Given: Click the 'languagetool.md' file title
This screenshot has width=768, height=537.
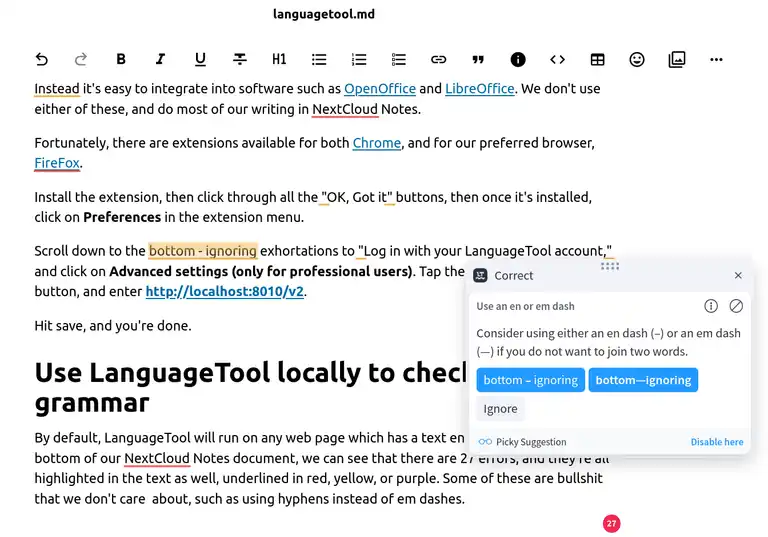Looking at the screenshot, I should [324, 14].
